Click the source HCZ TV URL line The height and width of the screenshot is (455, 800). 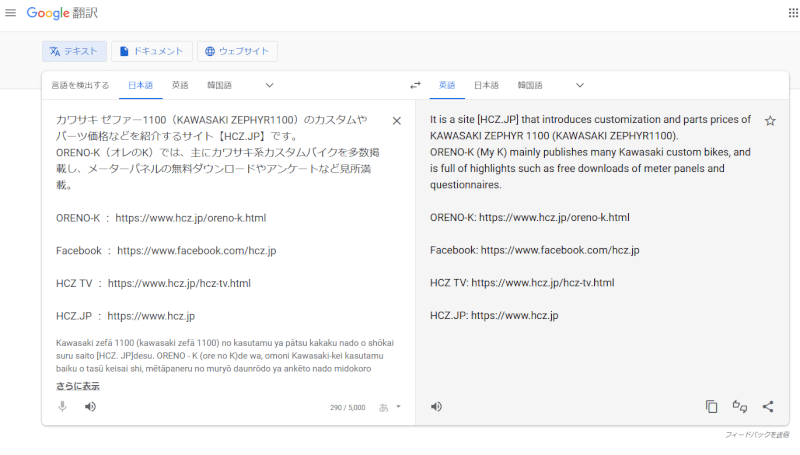pyautogui.click(x=153, y=283)
